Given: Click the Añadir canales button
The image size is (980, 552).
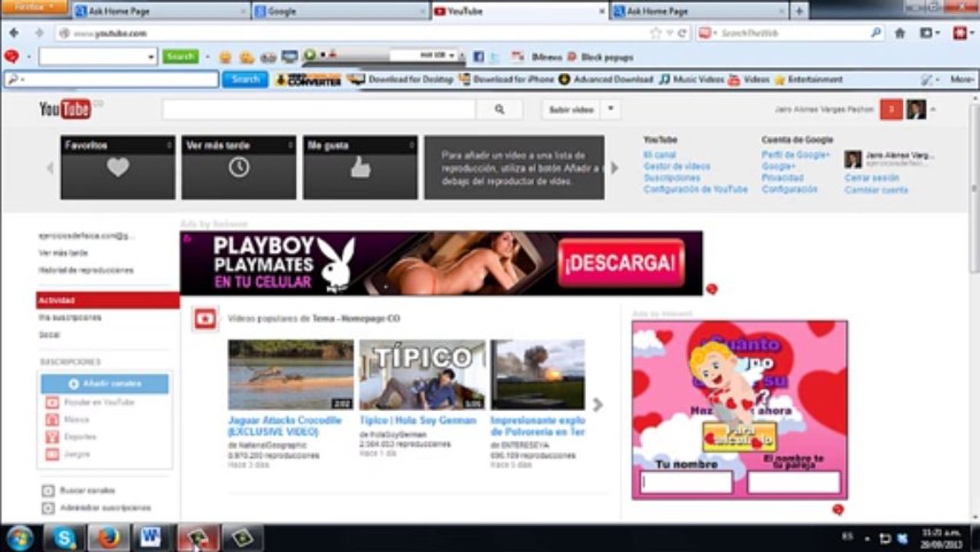Looking at the screenshot, I should click(x=105, y=383).
